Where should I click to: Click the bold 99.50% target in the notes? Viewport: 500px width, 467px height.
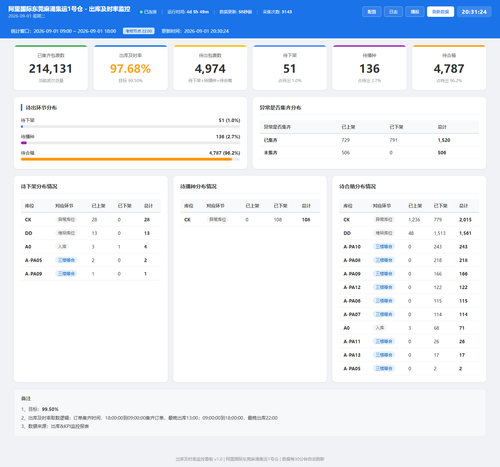click(50, 409)
